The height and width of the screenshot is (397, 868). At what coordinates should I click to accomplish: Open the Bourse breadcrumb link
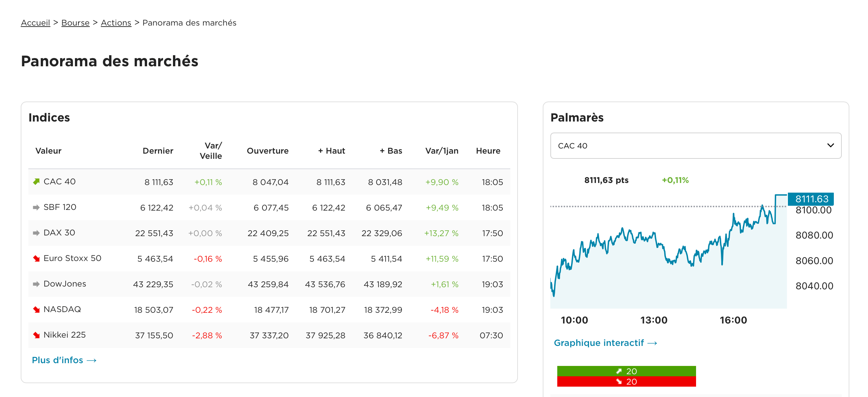(75, 23)
